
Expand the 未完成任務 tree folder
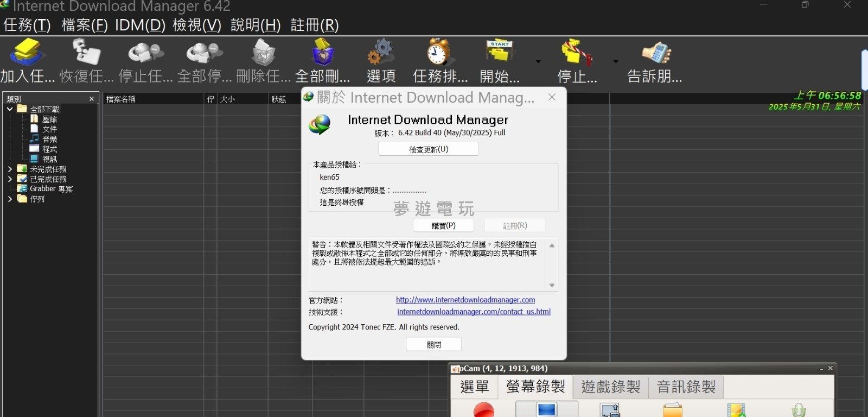pos(10,169)
